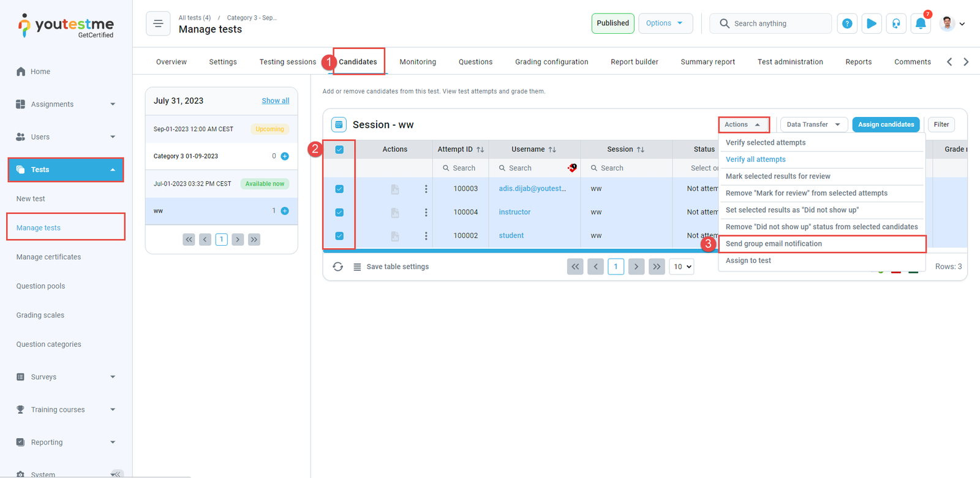
Task: Click the Show all link
Action: [275, 101]
